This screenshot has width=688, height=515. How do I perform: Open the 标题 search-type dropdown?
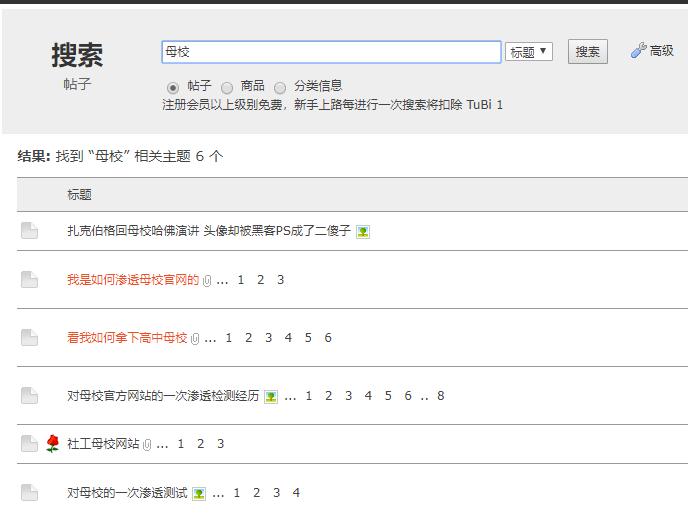pos(529,52)
